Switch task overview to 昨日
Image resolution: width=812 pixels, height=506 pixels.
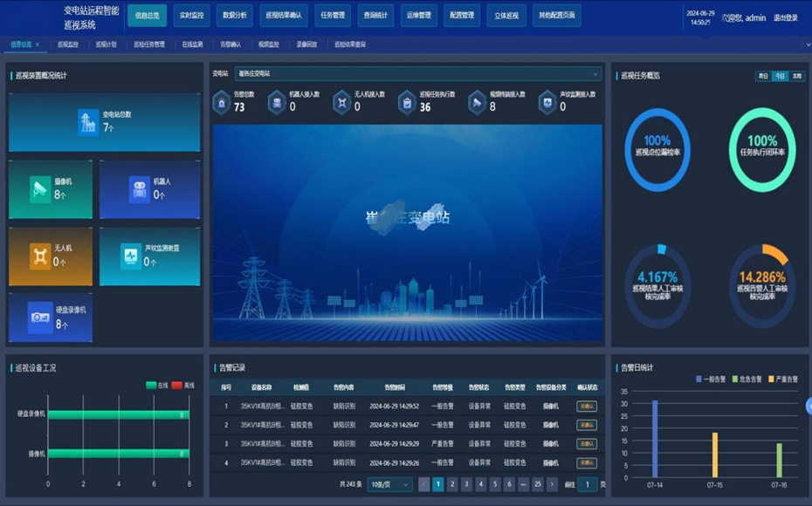(763, 77)
